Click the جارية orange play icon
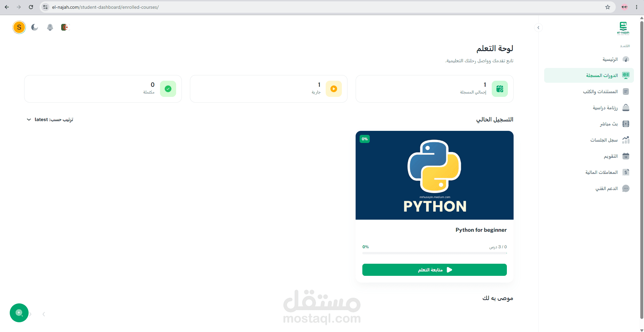 click(334, 89)
